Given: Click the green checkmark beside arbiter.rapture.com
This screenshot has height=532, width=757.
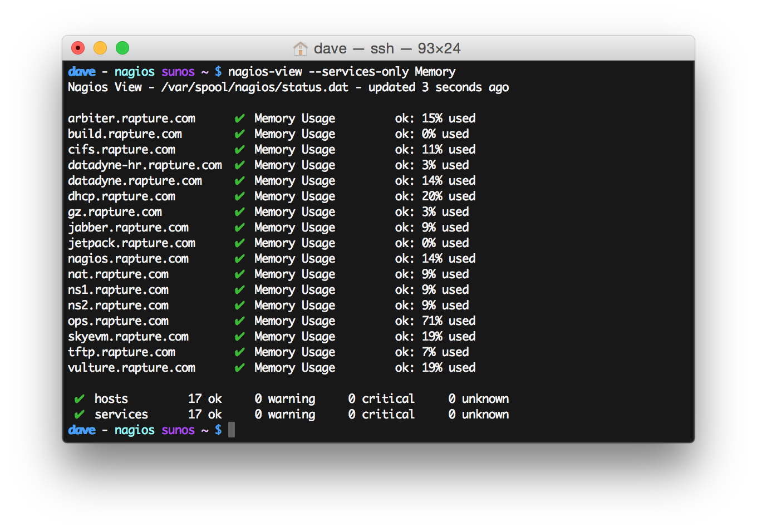Looking at the screenshot, I should pyautogui.click(x=240, y=119).
